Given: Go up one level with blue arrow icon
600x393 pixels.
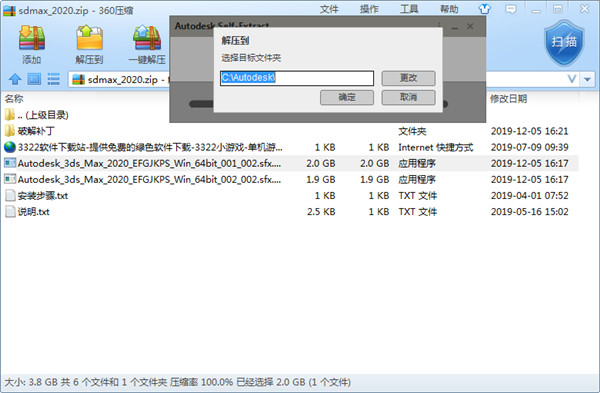Looking at the screenshot, I should (x=15, y=79).
